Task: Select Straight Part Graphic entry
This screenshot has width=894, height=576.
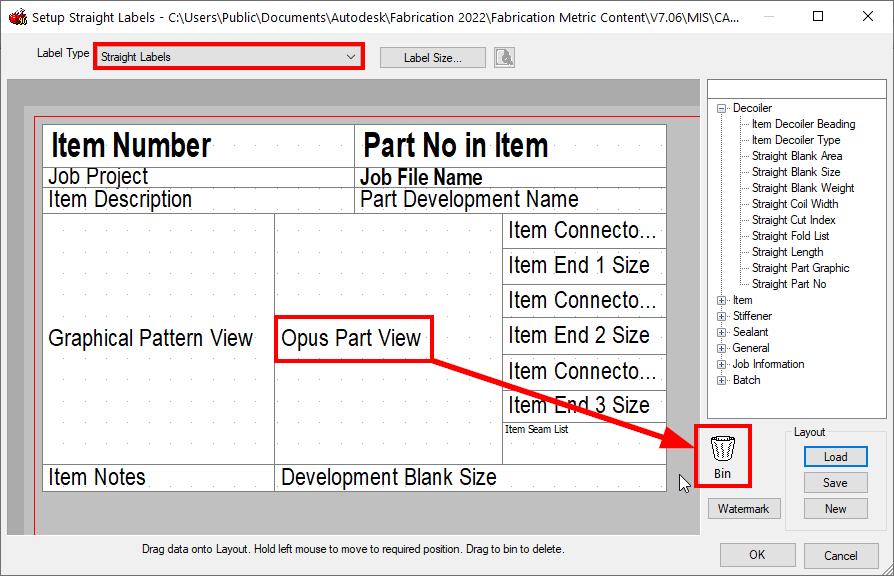Action: (800, 267)
